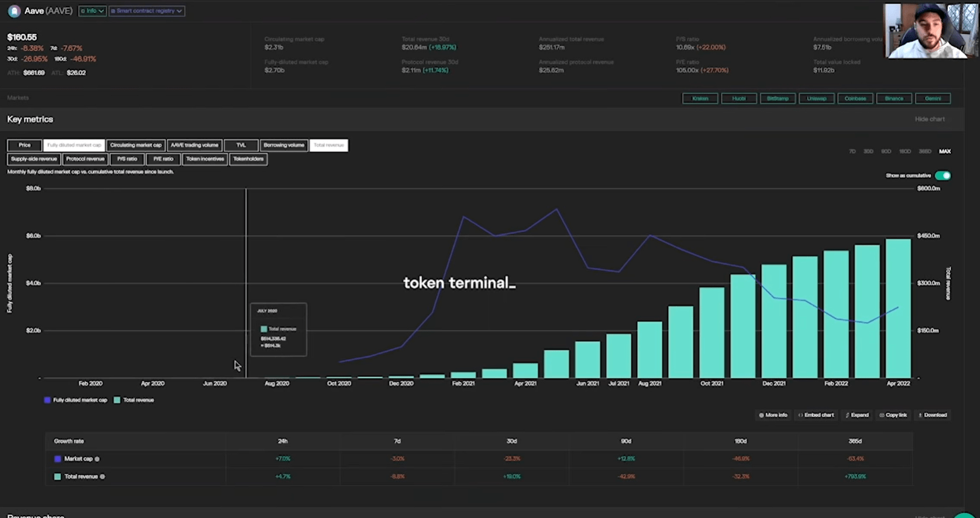Screen dimensions: 980x518
Task: Click the Markets label
Action: tap(18, 98)
